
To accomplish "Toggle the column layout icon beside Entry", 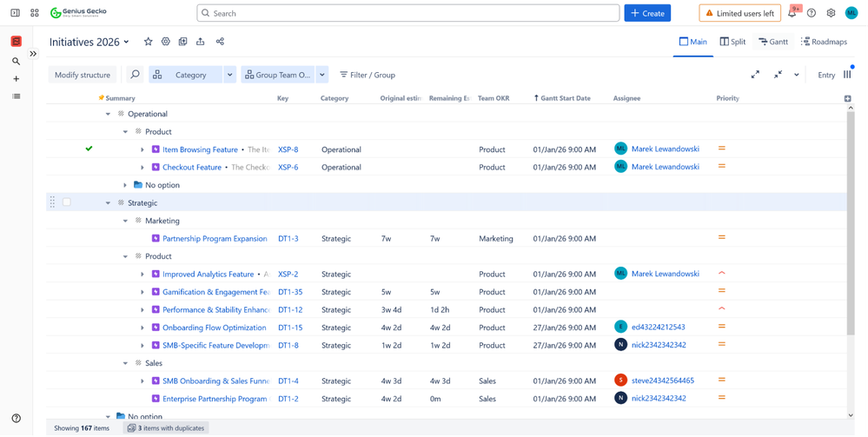I will (x=847, y=75).
